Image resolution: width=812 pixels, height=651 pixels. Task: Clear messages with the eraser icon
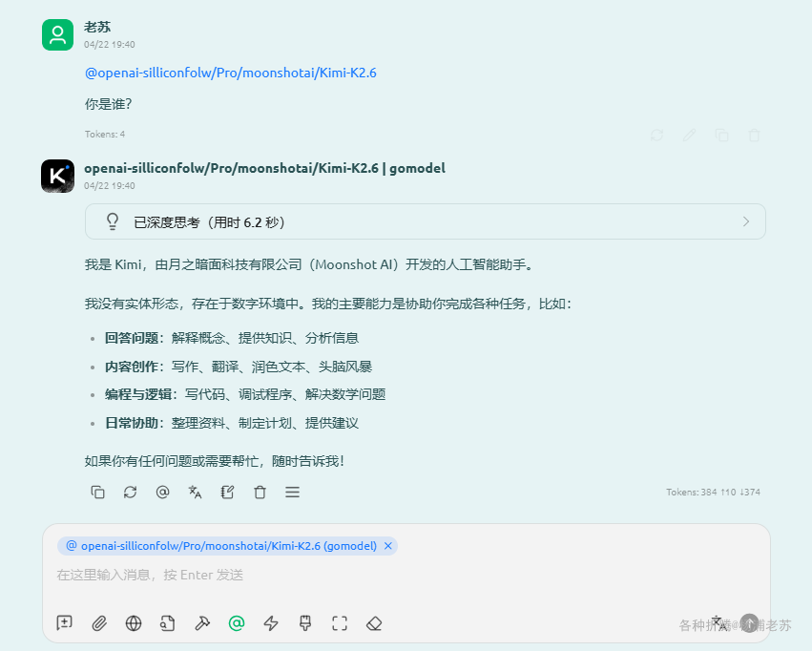[x=374, y=623]
